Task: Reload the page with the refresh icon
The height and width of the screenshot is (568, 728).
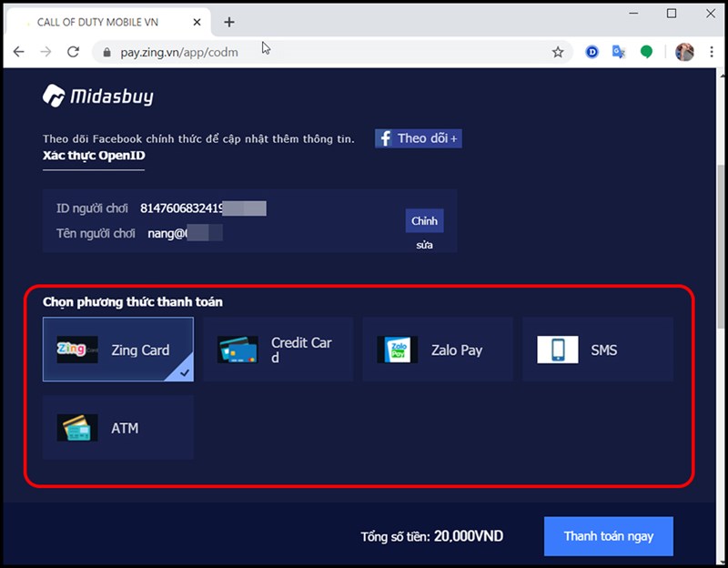Action: point(73,52)
